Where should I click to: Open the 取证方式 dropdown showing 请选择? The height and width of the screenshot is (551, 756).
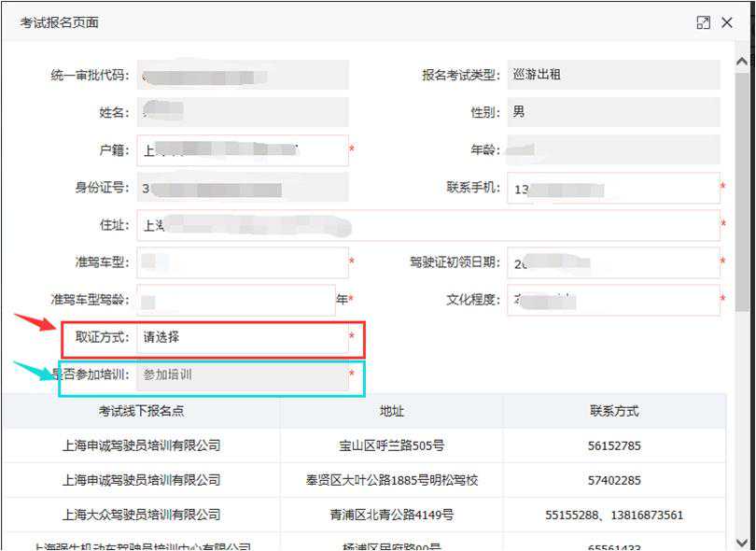click(x=243, y=337)
